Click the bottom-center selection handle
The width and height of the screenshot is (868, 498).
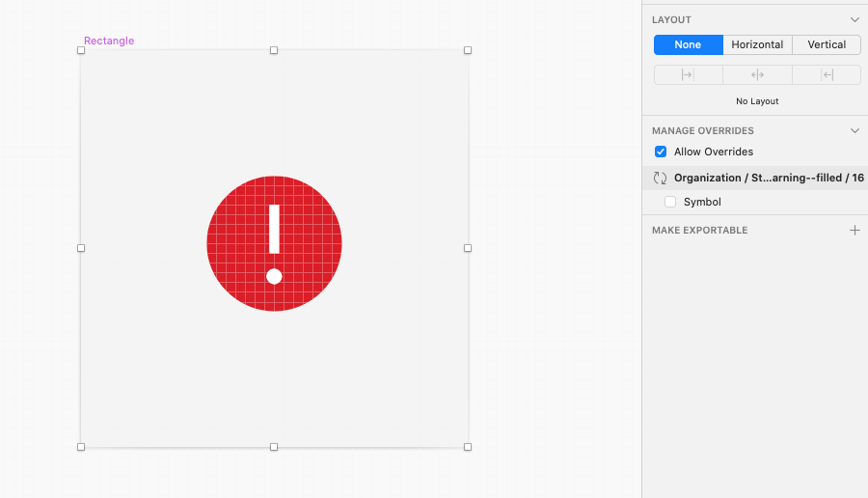(274, 447)
